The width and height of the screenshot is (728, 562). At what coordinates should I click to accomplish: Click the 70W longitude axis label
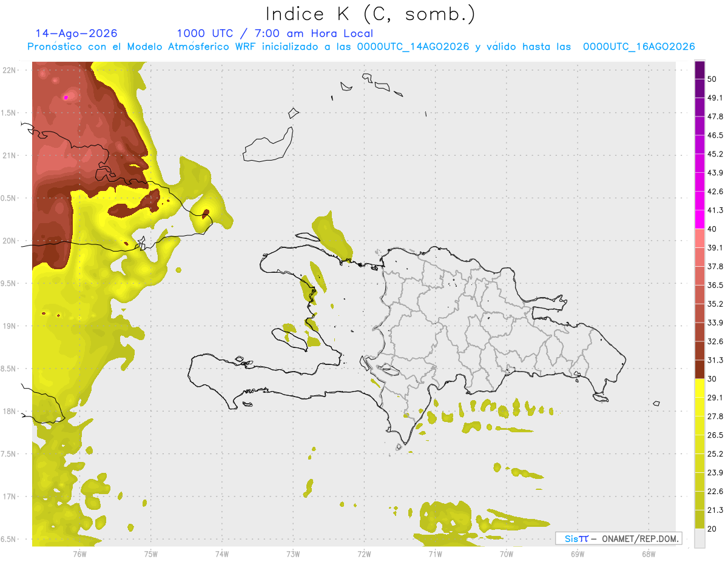tap(507, 554)
